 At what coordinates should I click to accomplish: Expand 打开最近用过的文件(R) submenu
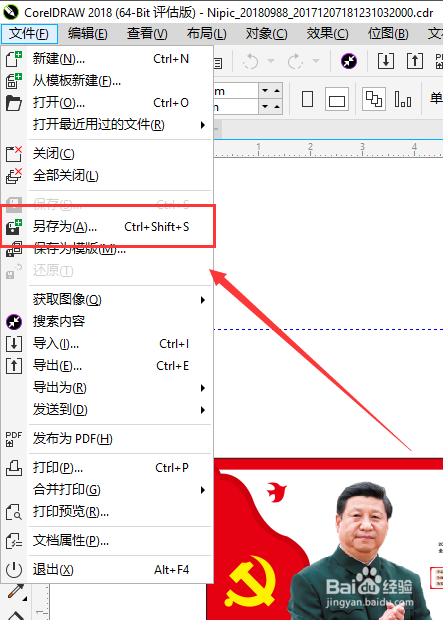pyautogui.click(x=107, y=125)
